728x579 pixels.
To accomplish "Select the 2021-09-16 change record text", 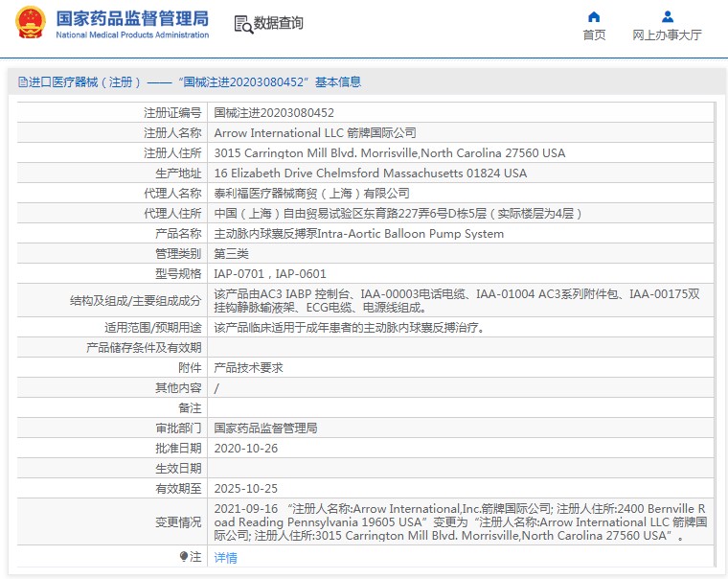I will tap(461, 521).
